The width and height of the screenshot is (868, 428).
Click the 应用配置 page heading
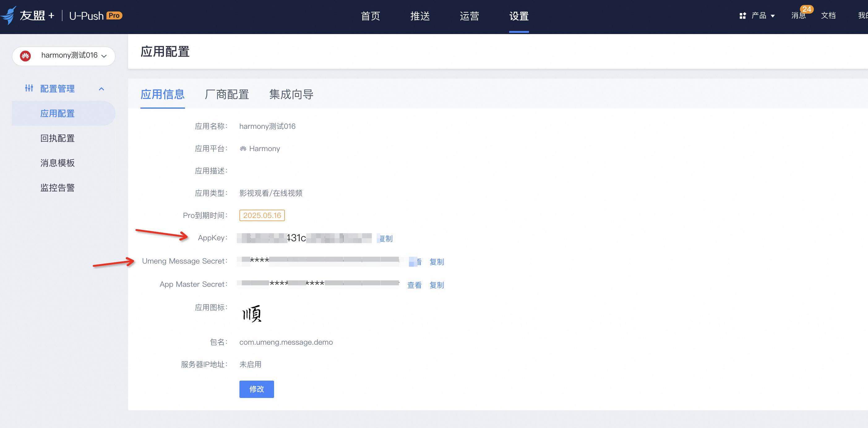coord(165,52)
